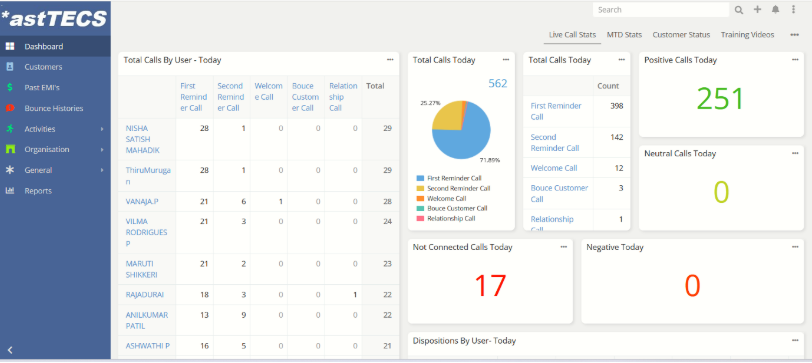Click the Bounce Histories red icon

point(10,108)
